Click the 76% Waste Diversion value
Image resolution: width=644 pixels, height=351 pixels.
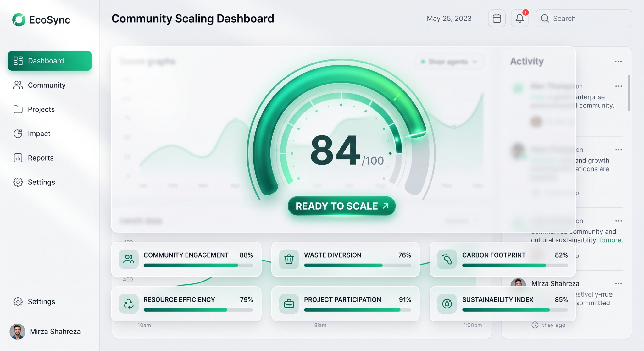[x=405, y=255]
